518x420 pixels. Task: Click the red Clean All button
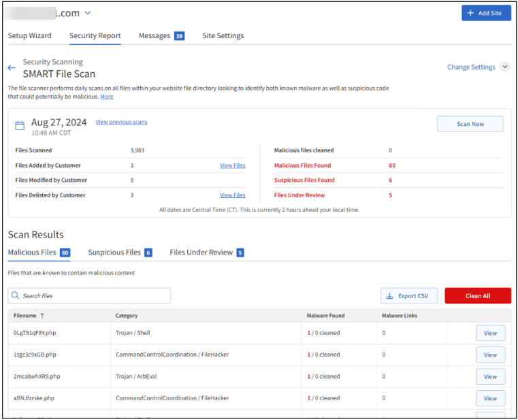click(x=477, y=296)
